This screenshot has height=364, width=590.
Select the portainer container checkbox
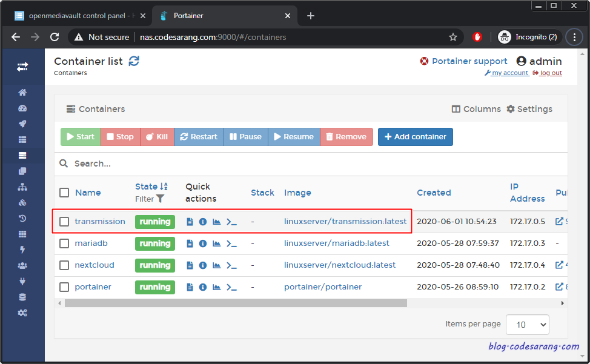[x=64, y=287]
